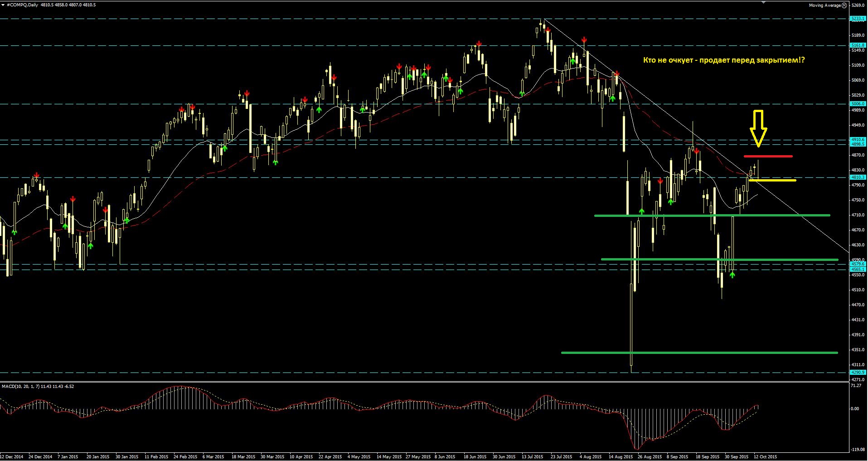The image size is (868, 461).
Task: Click the 5069.0 price scale value
Action: [858, 80]
